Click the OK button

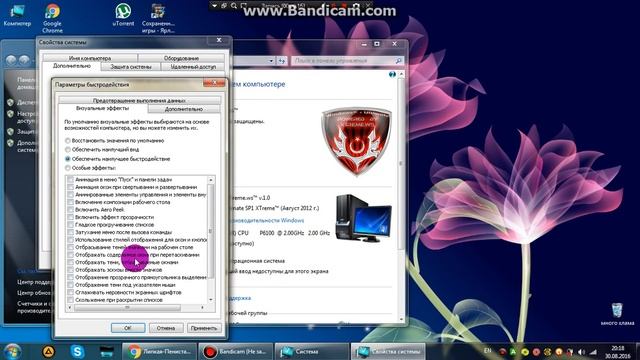coord(128,328)
